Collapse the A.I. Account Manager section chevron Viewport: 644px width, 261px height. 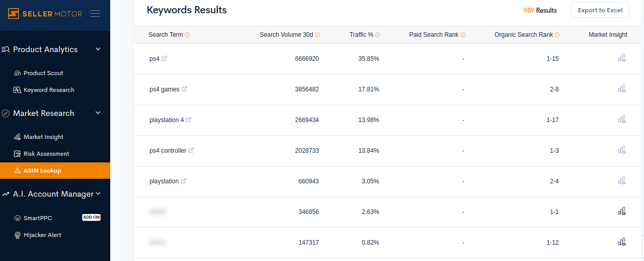98,194
